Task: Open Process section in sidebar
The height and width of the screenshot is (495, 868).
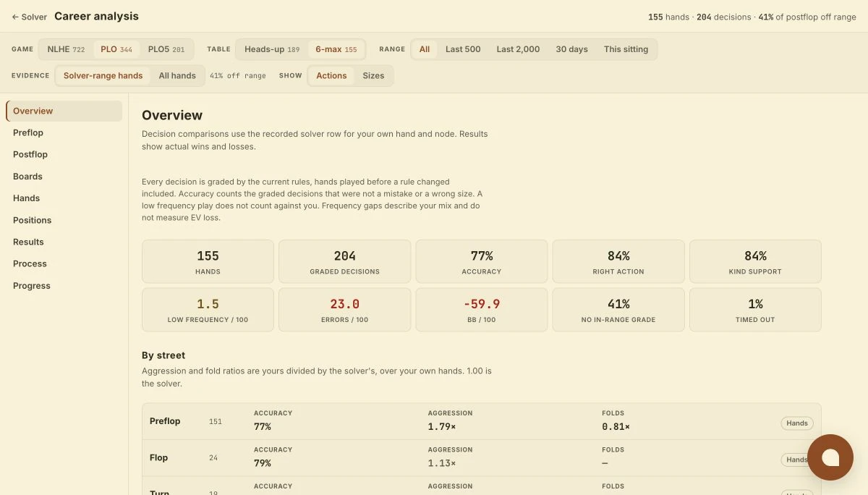Action: tap(64, 263)
